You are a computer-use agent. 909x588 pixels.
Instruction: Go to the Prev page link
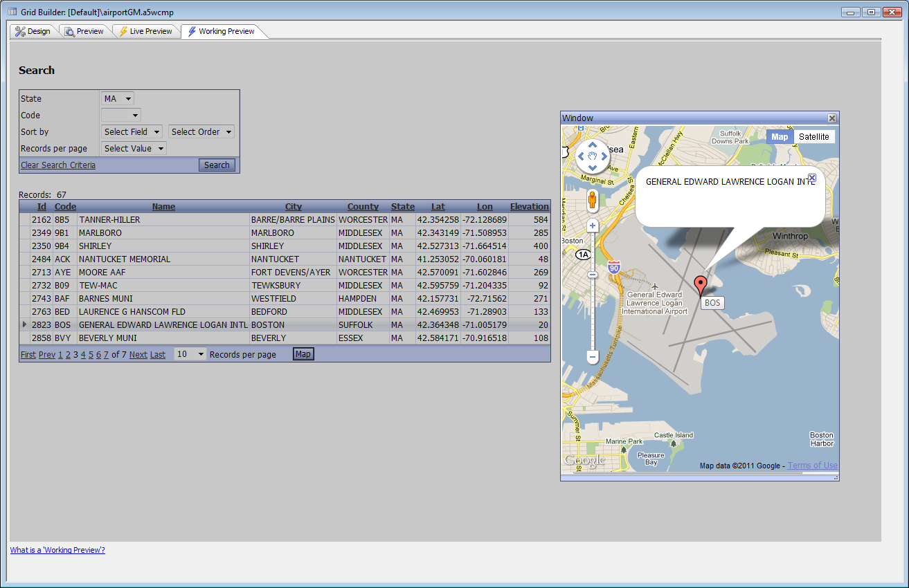pos(47,355)
